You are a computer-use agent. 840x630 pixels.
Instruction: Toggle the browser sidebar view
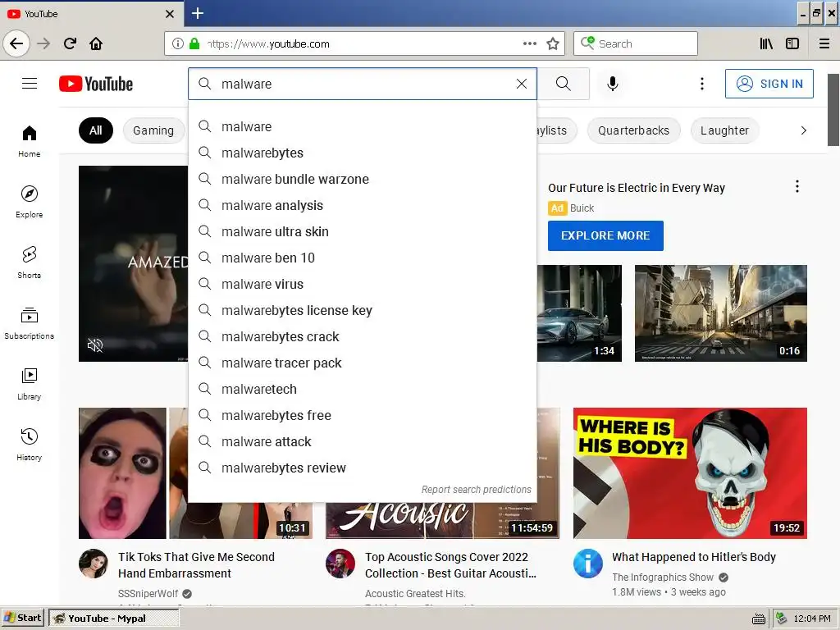click(x=792, y=43)
